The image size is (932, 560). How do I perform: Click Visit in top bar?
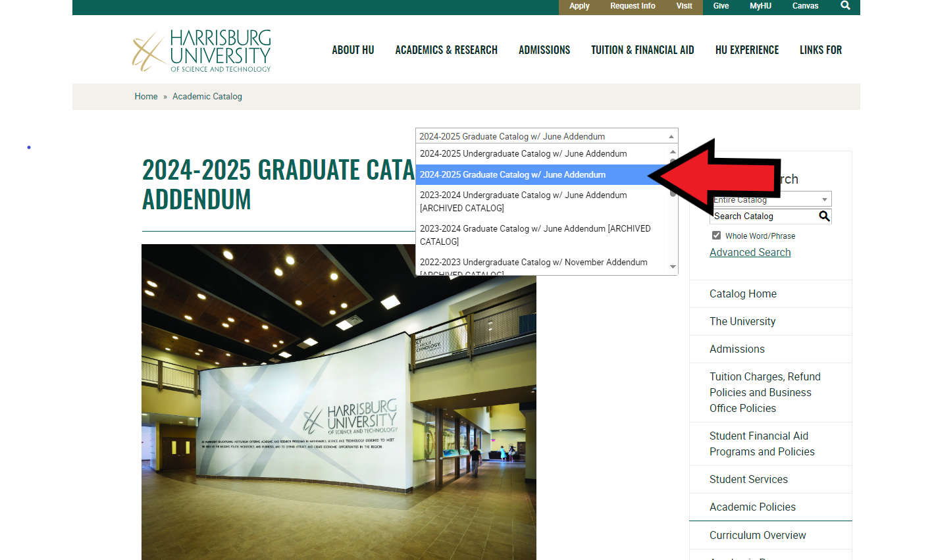[x=684, y=6]
